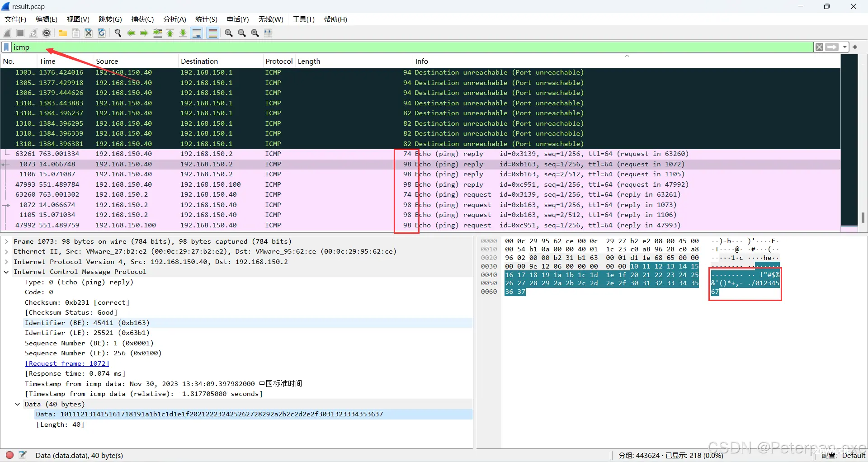This screenshot has height=462, width=868.
Task: Open capture options gear icon
Action: [x=47, y=33]
